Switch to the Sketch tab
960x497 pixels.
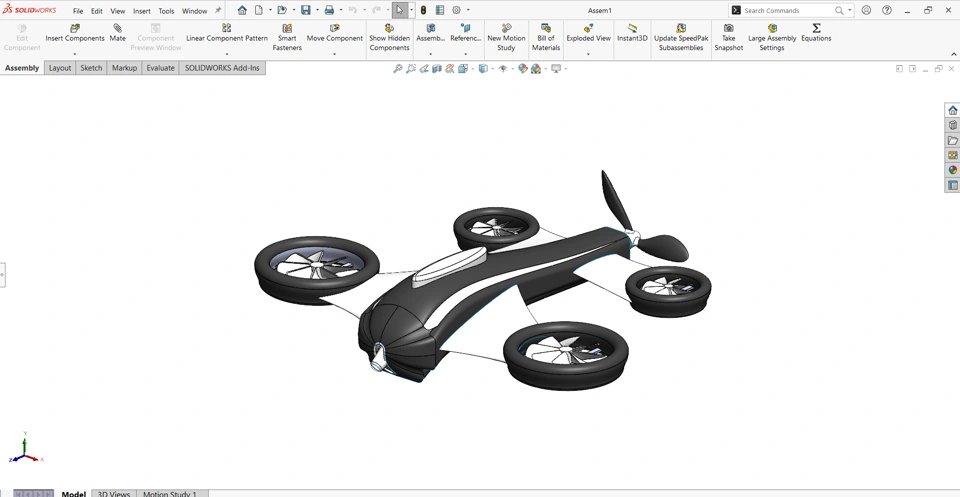coord(91,68)
